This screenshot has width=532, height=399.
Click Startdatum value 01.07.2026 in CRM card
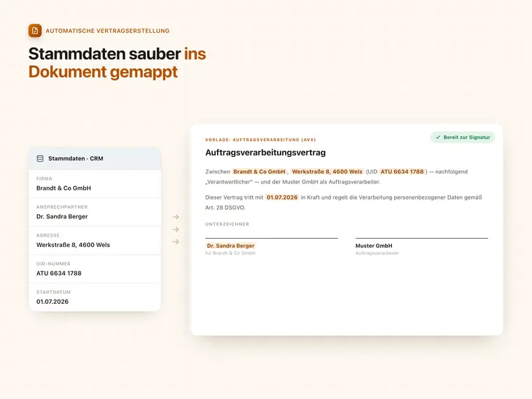pyautogui.click(x=52, y=302)
